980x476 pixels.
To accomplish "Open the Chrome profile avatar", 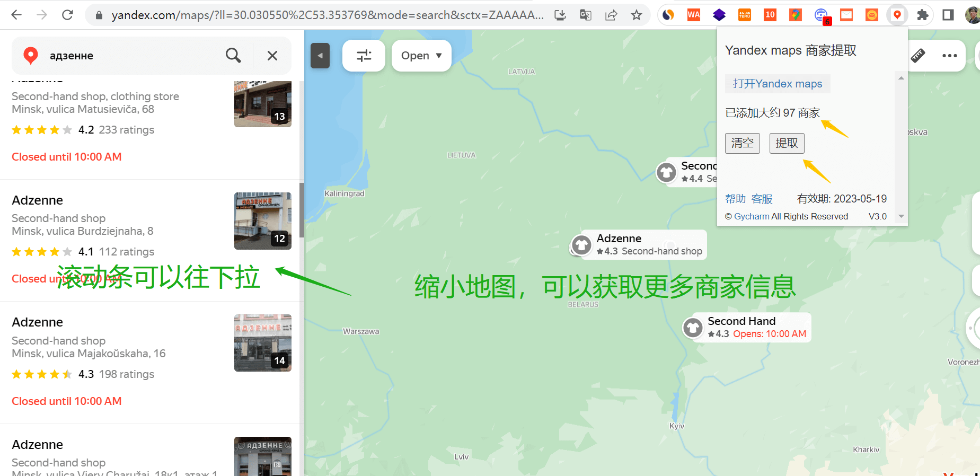I will 973,15.
